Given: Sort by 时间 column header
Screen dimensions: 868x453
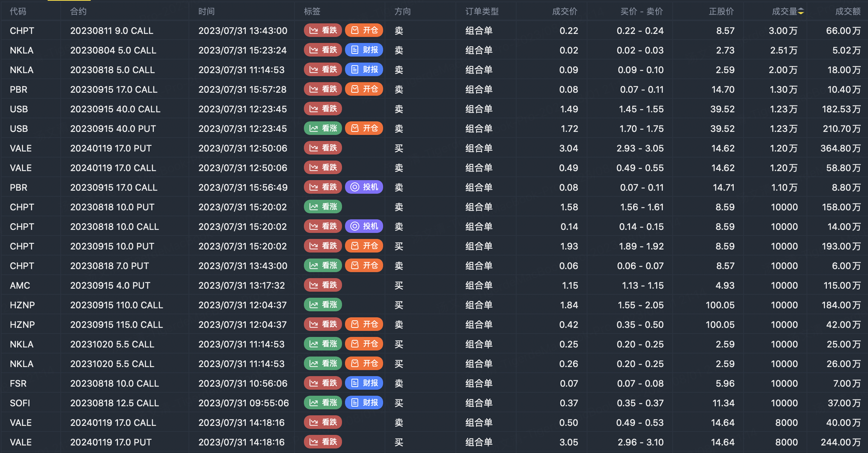Looking at the screenshot, I should (x=207, y=12).
